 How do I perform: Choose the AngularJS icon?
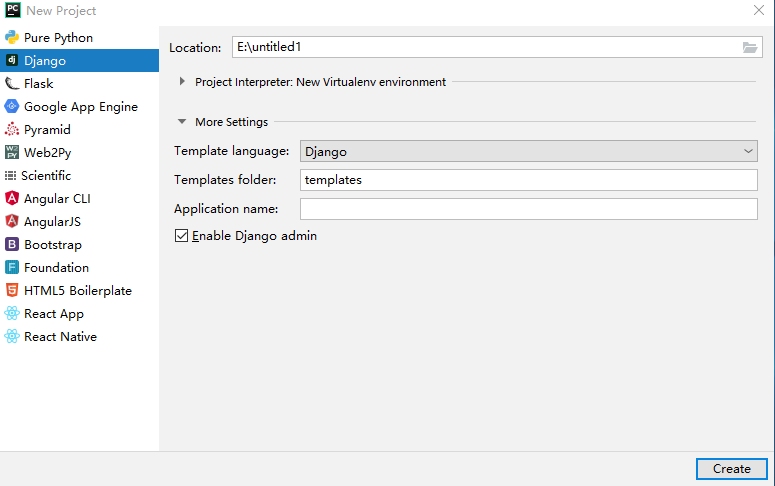12,221
